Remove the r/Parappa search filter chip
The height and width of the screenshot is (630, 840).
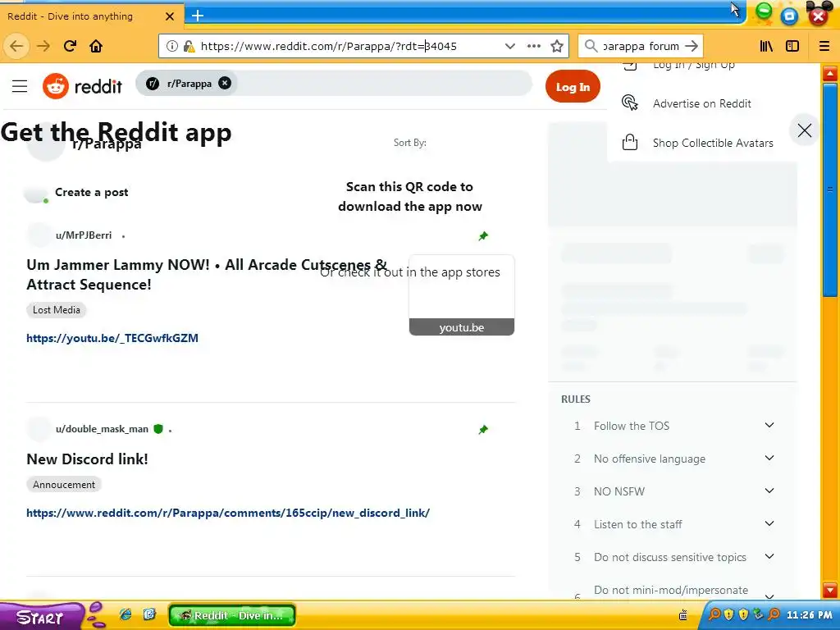pyautogui.click(x=225, y=83)
